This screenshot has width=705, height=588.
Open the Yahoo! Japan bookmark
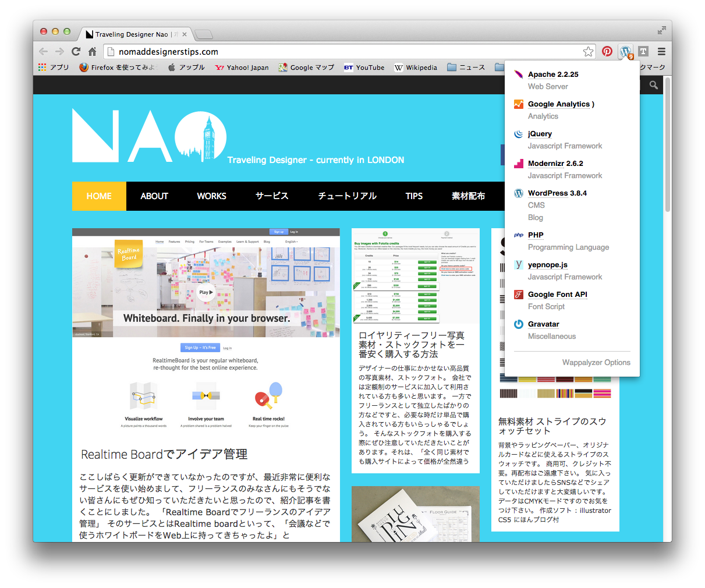[242, 68]
